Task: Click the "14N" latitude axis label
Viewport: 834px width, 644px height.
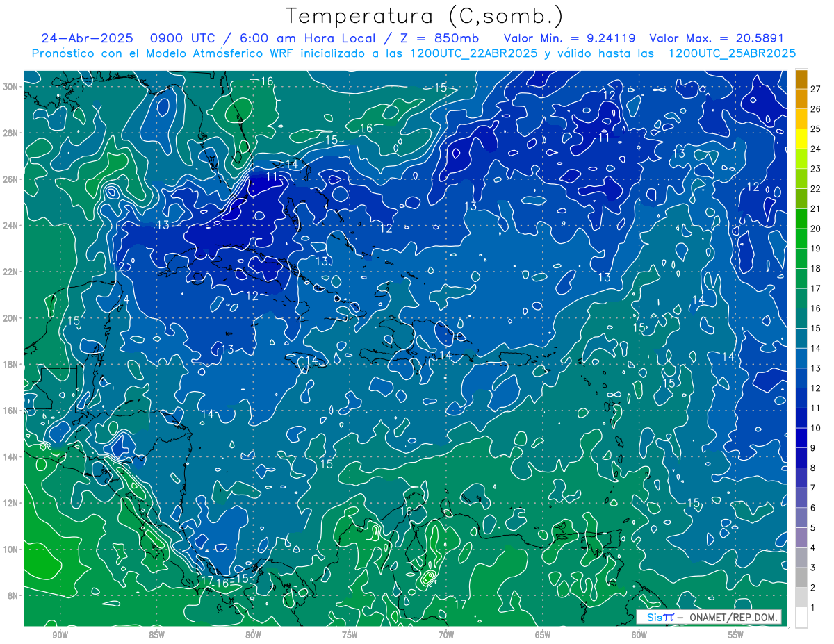Action: click(x=11, y=457)
